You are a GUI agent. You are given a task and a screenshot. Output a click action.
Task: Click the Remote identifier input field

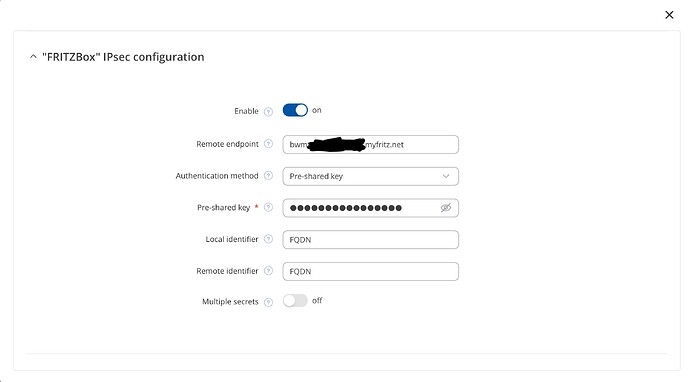371,271
